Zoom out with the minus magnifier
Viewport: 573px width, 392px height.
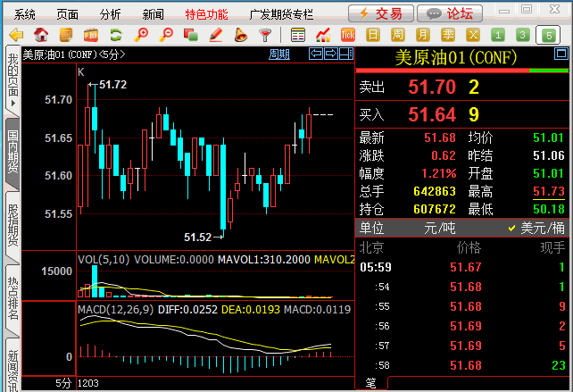pyautogui.click(x=165, y=35)
